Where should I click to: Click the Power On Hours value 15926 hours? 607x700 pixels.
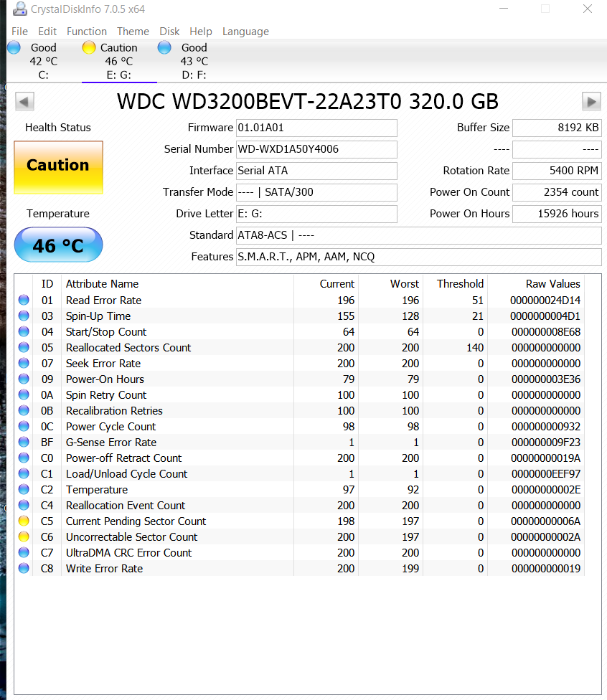pos(557,214)
